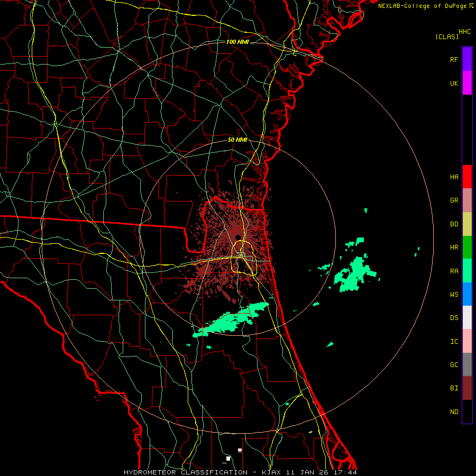Click the ND legend label

click(x=454, y=411)
